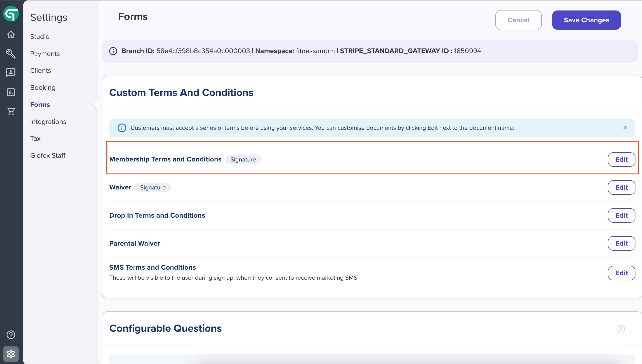Image resolution: width=642 pixels, height=364 pixels.
Task: Dismiss the customers terms info banner
Action: point(625,128)
